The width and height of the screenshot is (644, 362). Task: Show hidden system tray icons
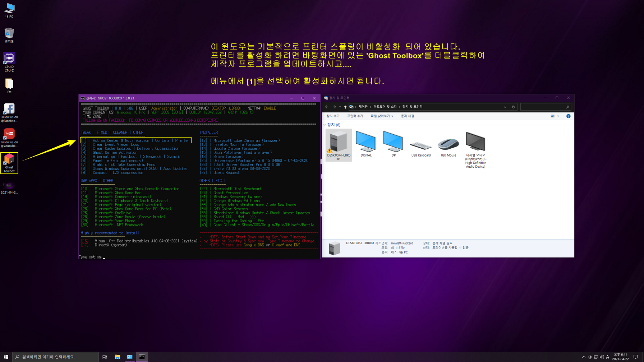pyautogui.click(x=584, y=357)
